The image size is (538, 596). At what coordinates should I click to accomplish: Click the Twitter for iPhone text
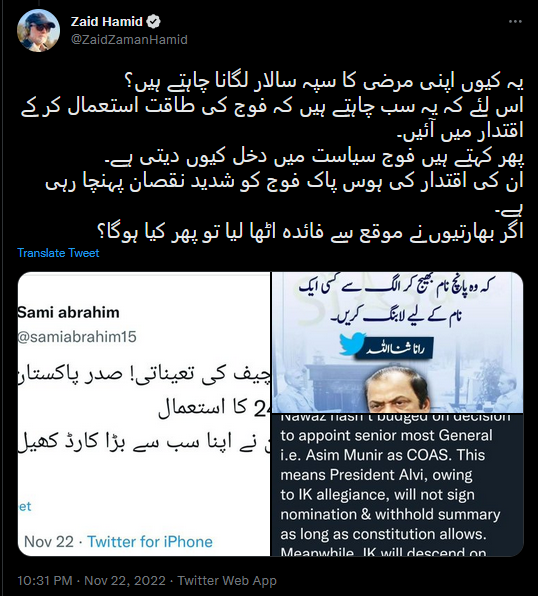point(150,542)
